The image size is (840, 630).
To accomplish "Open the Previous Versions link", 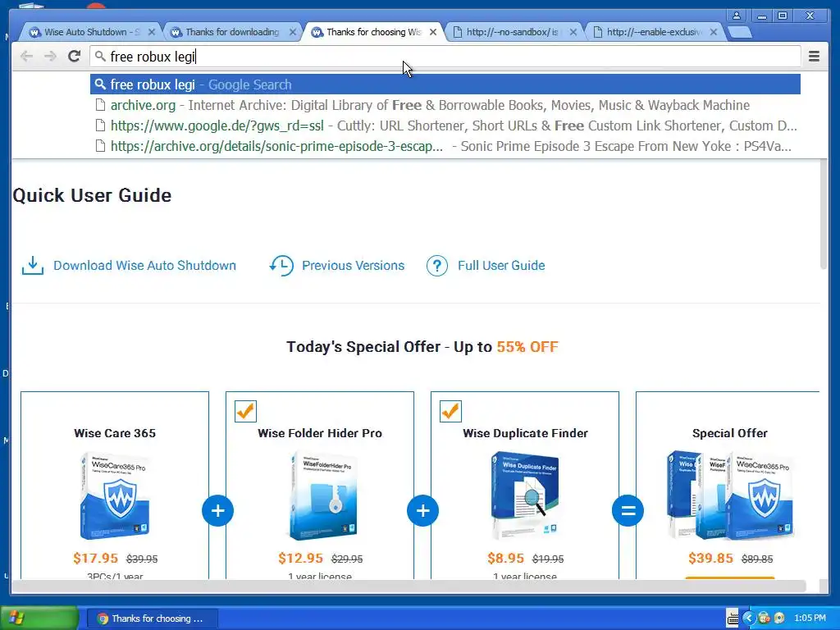I will tap(353, 265).
